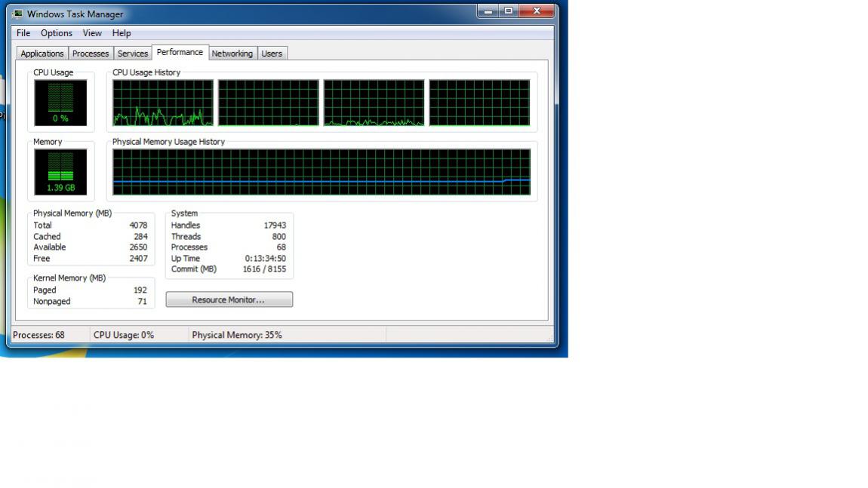
Task: Click the Paged kernel memory value 192
Action: 140,290
